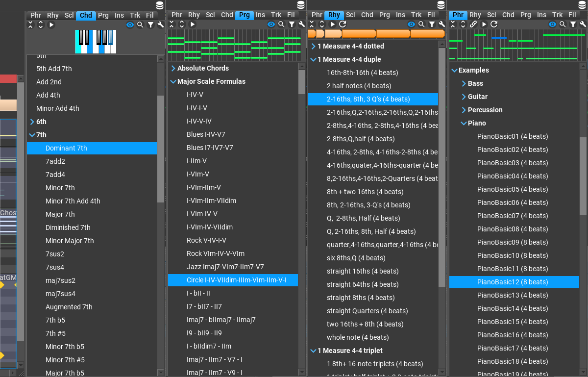Click the chain link icon in the Phr panel
This screenshot has height=377, width=588.
(x=474, y=24)
